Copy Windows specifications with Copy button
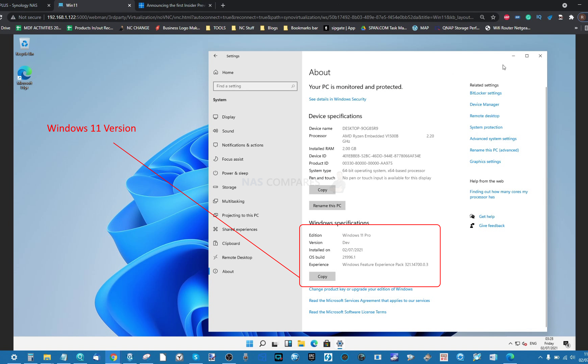 322,276
